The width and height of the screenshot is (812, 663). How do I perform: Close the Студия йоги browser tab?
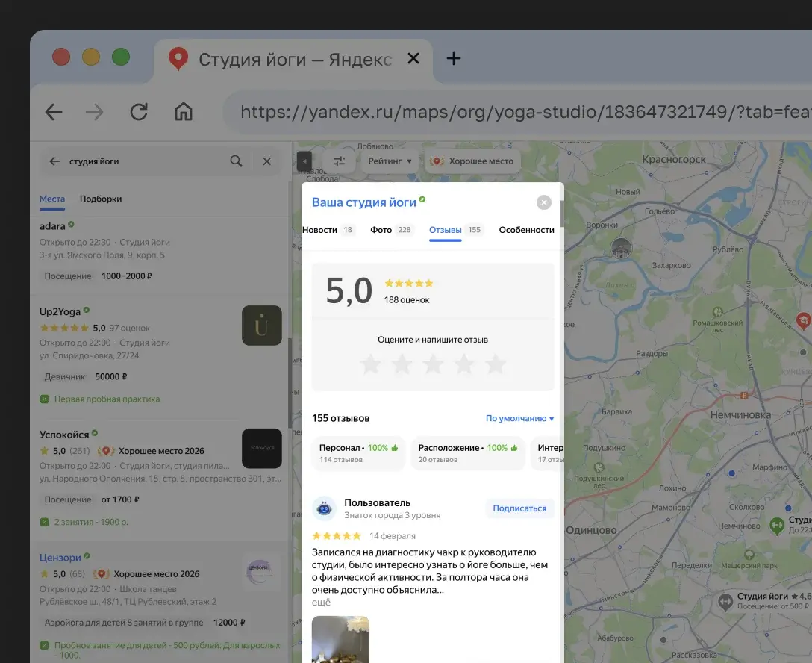[x=413, y=58]
